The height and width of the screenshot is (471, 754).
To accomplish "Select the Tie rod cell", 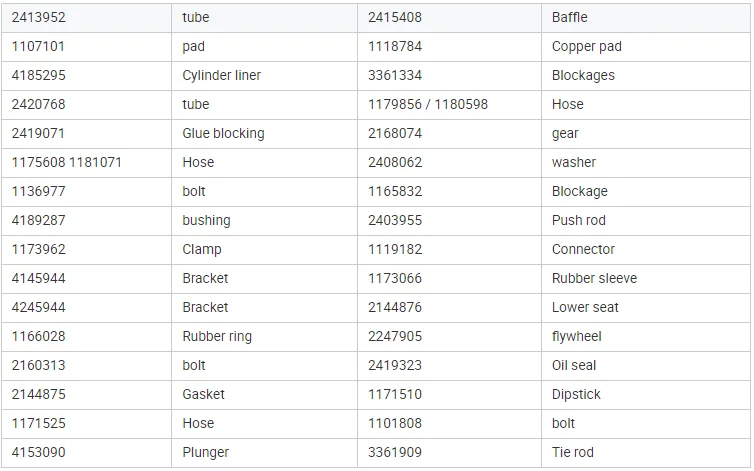I will point(573,452).
